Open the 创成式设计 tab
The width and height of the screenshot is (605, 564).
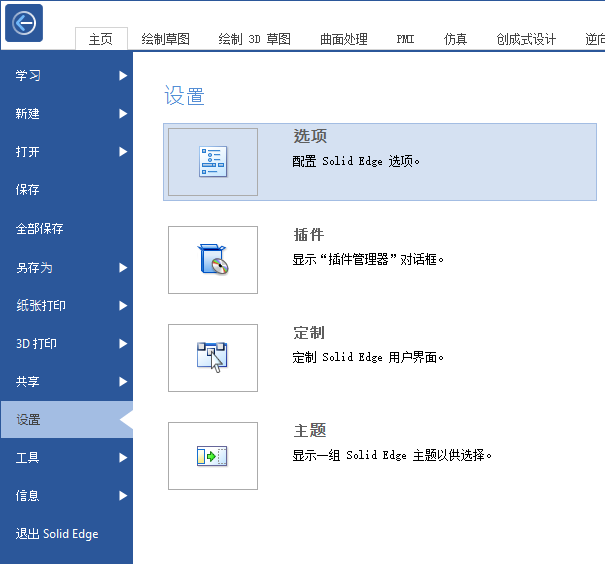click(x=526, y=40)
